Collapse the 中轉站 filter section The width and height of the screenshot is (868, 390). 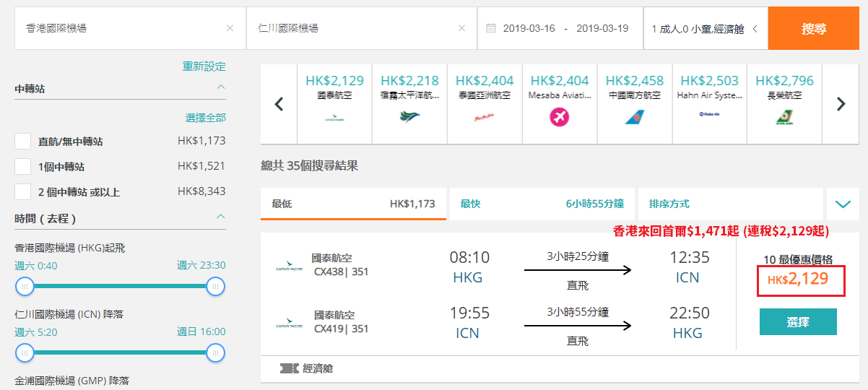pos(221,88)
